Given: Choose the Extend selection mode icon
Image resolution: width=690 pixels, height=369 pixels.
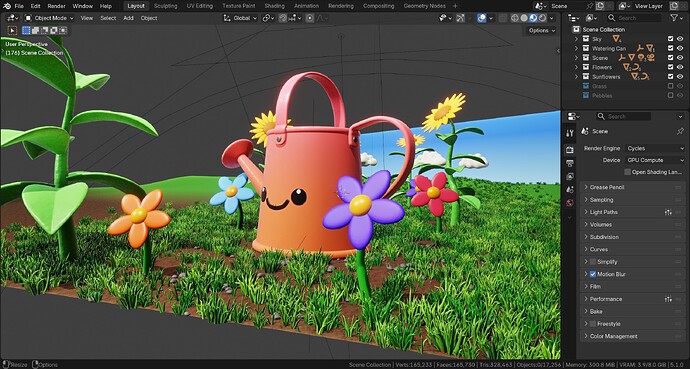Looking at the screenshot, I should 36,30.
